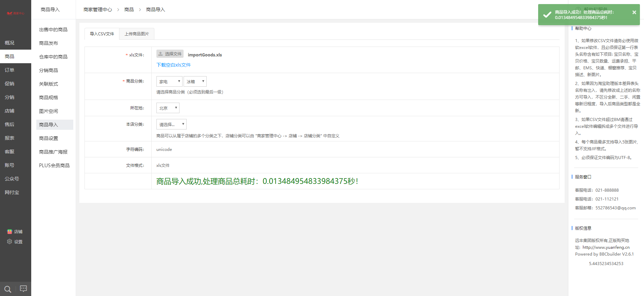644x296 pixels.
Task: Open 分销 in main sidebar
Action: point(16,97)
